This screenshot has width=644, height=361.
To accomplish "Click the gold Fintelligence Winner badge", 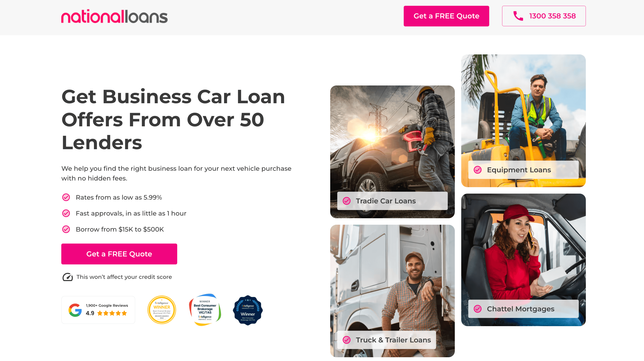I will (162, 310).
